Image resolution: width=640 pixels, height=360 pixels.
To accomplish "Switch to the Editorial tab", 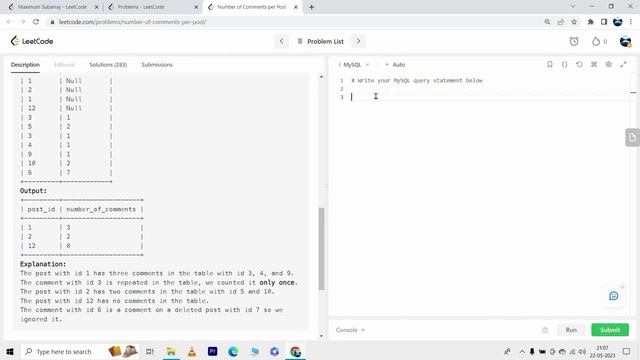I will (x=64, y=64).
